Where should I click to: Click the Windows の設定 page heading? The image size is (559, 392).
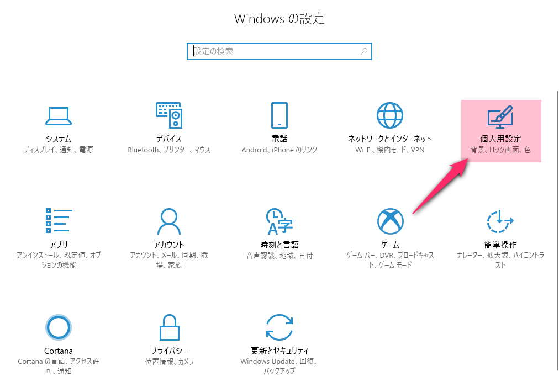tap(279, 19)
